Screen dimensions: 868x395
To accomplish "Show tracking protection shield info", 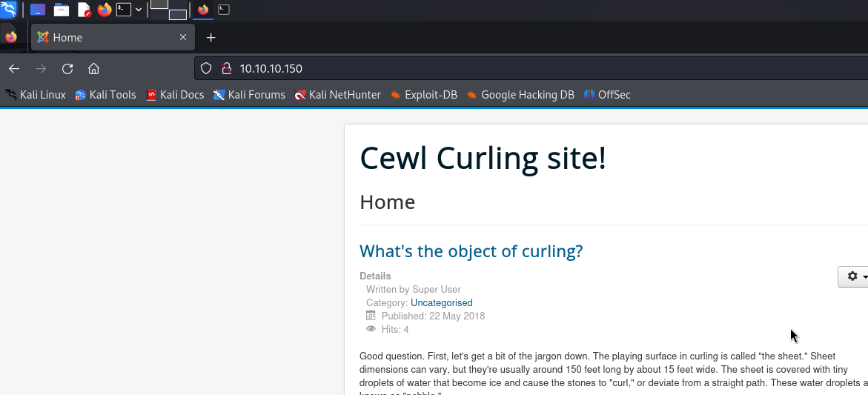I will 208,69.
